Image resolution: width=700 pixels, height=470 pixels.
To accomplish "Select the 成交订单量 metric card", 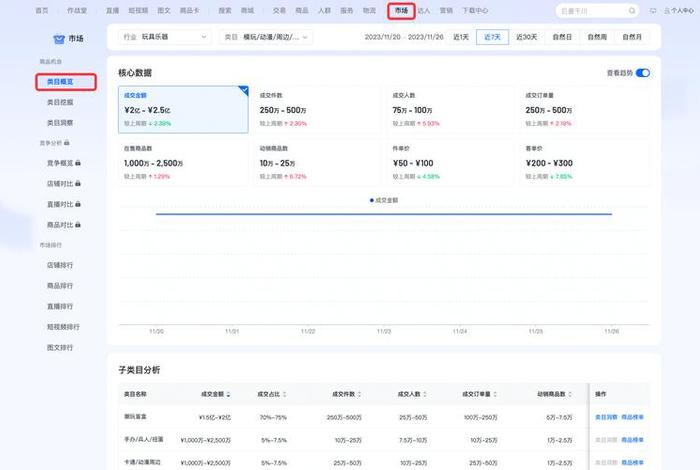I will (584, 110).
